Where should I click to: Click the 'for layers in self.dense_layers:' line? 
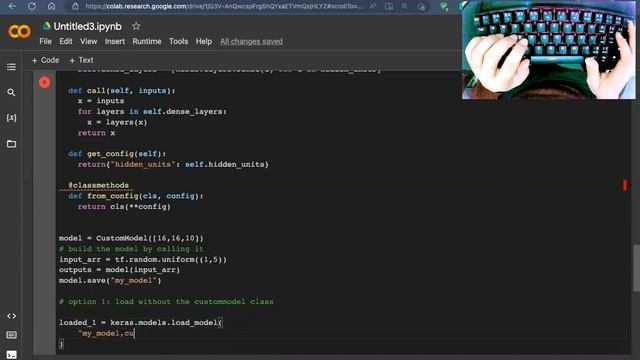coord(152,111)
